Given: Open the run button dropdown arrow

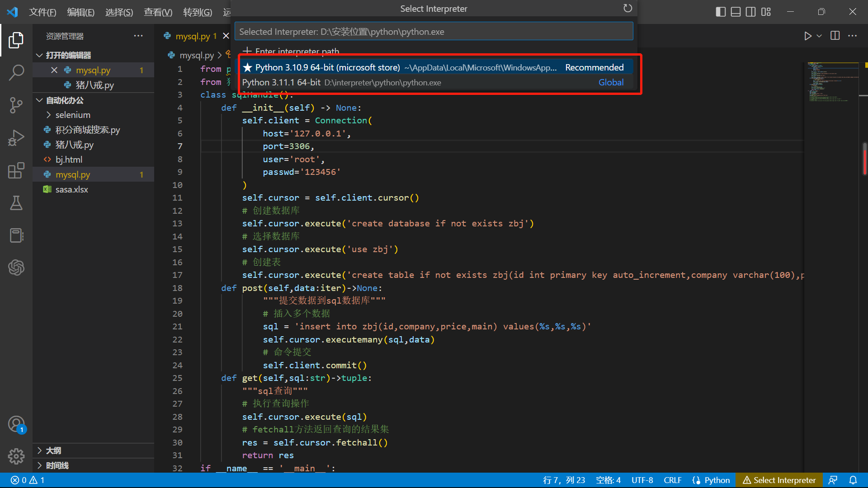Looking at the screenshot, I should coord(819,36).
